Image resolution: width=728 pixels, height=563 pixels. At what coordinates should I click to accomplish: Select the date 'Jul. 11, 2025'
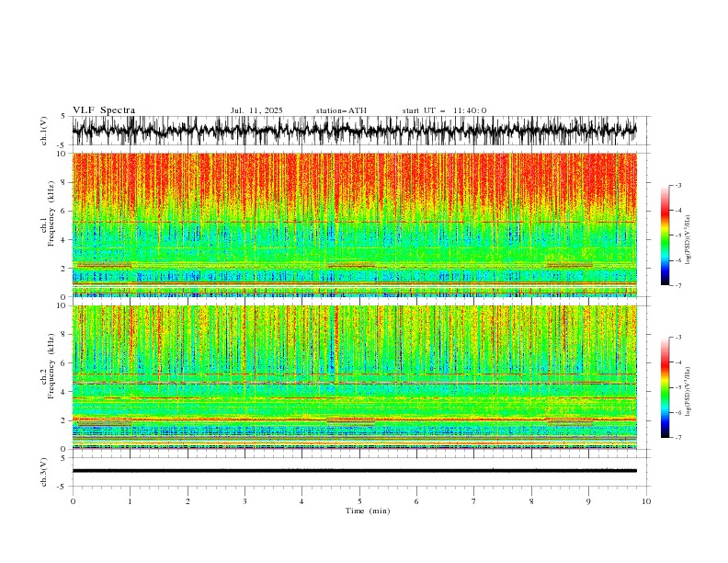(256, 110)
